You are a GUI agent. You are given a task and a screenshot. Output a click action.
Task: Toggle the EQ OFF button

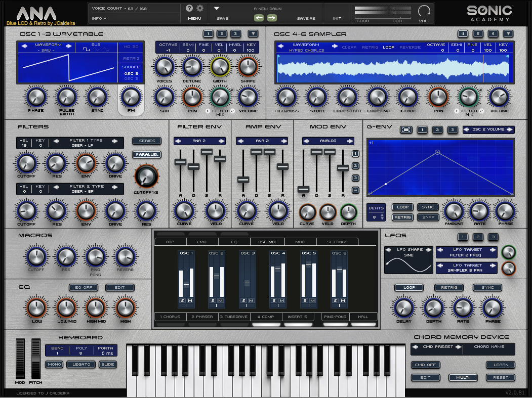pyautogui.click(x=84, y=287)
